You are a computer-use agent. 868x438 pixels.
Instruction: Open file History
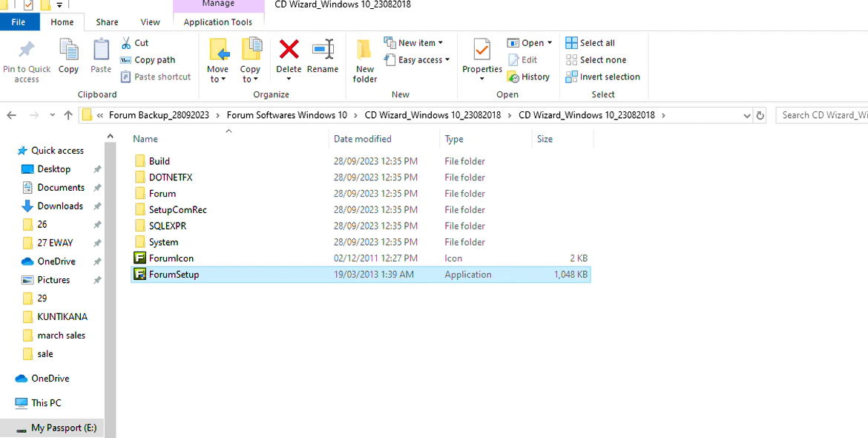click(528, 76)
